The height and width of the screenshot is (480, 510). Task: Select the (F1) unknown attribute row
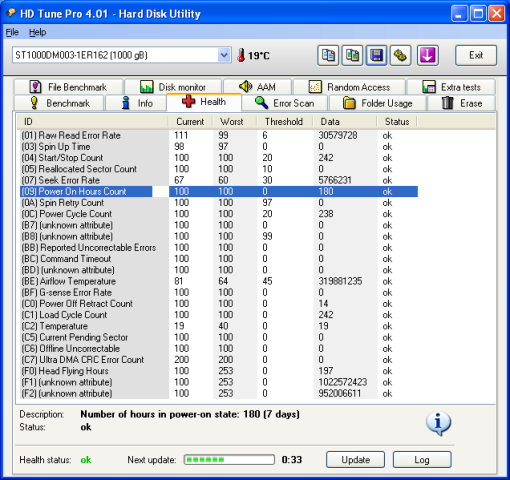pyautogui.click(x=219, y=382)
